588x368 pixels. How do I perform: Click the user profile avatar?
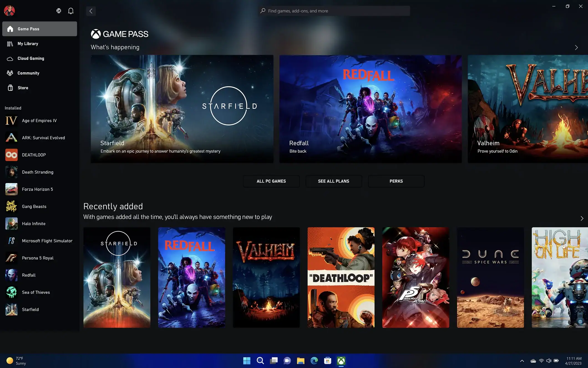click(x=9, y=11)
